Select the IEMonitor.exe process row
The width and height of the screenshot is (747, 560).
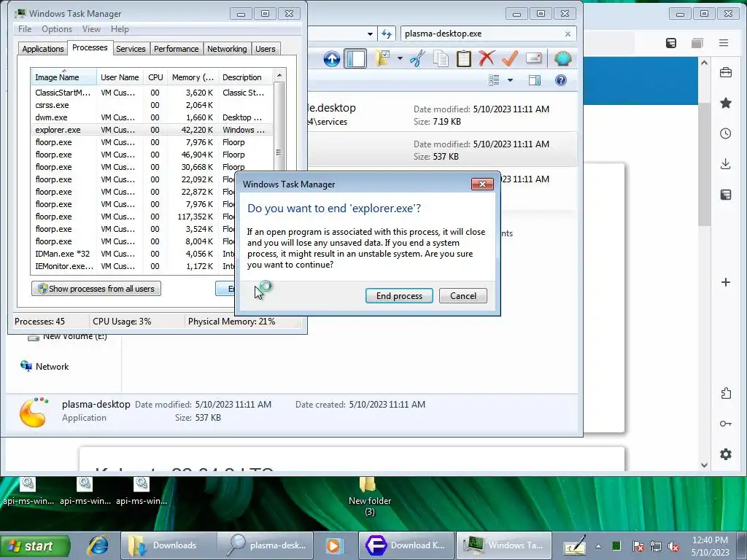coord(133,266)
